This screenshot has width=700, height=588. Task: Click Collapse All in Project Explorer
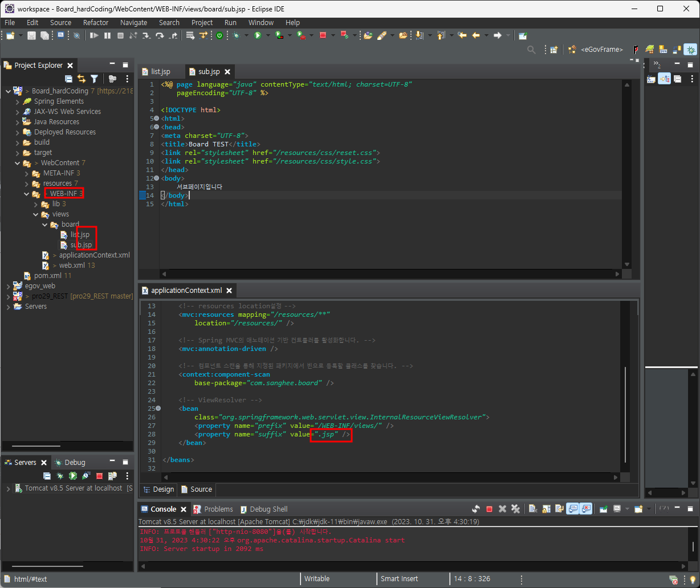(68, 79)
